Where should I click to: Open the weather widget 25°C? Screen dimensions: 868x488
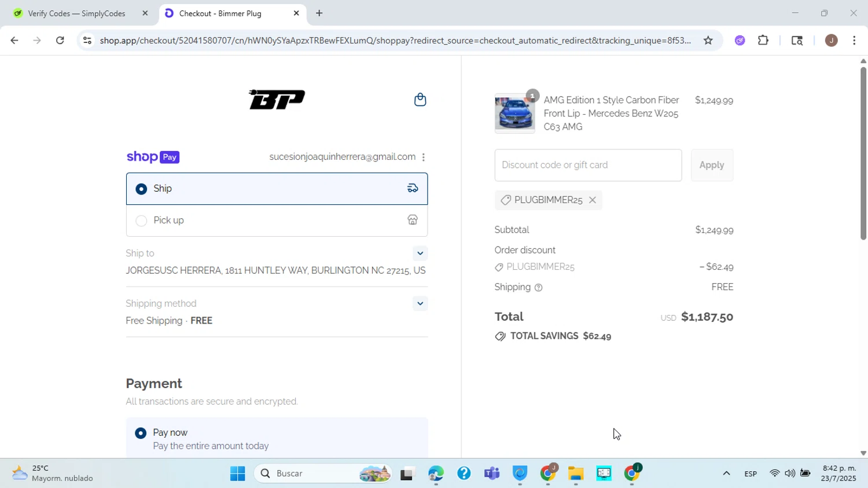pos(53,474)
